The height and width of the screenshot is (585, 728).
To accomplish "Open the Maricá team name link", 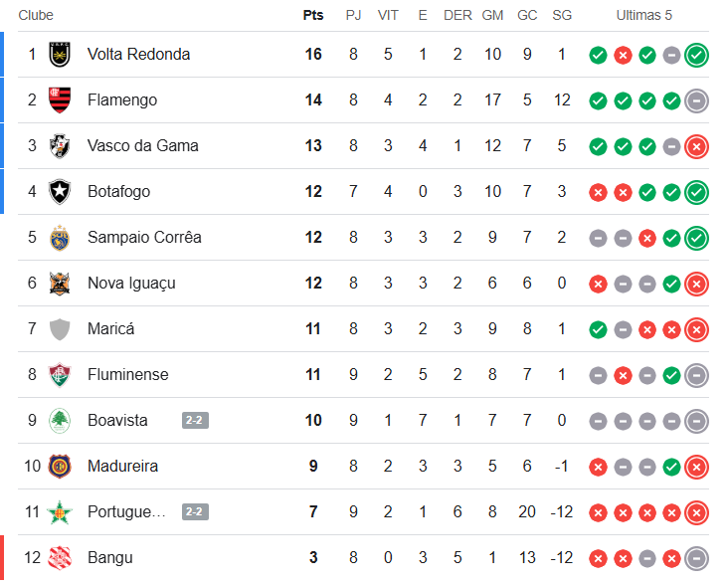I will tap(110, 329).
